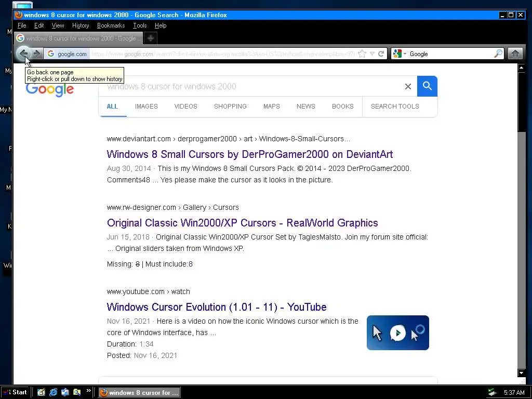Click the page scrollbar up arrow
Screen dimensions: 532x399
522,68
